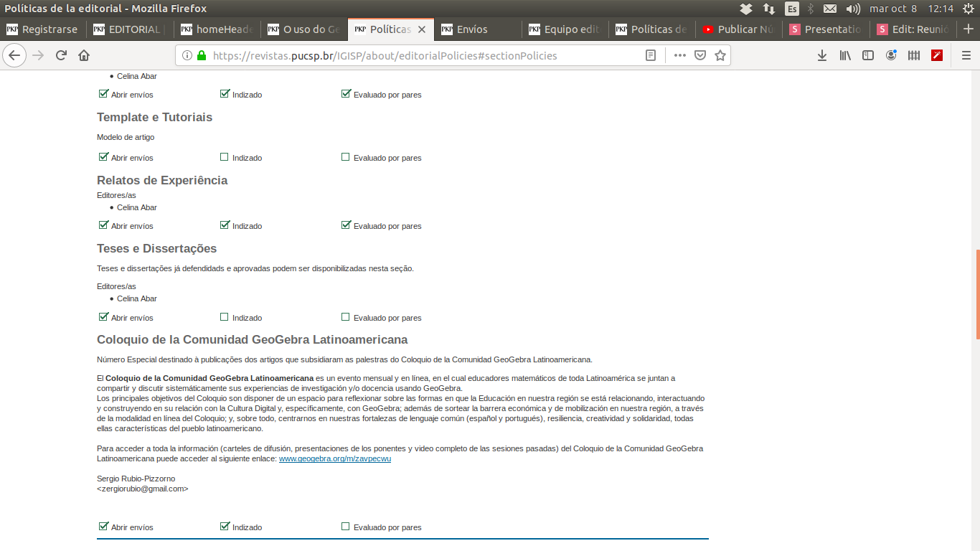
Task: Toggle Indizado under the Coloquio section
Action: click(x=225, y=526)
